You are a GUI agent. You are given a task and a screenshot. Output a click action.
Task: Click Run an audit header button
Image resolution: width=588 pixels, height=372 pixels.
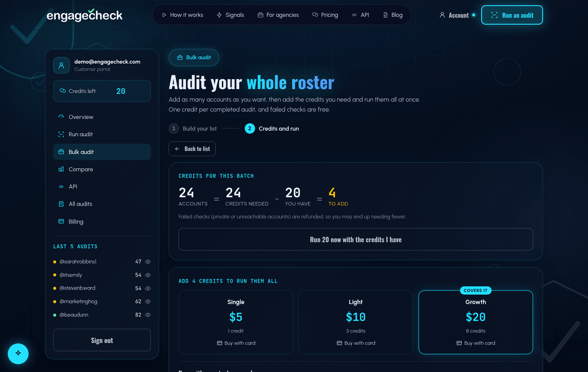coord(512,15)
